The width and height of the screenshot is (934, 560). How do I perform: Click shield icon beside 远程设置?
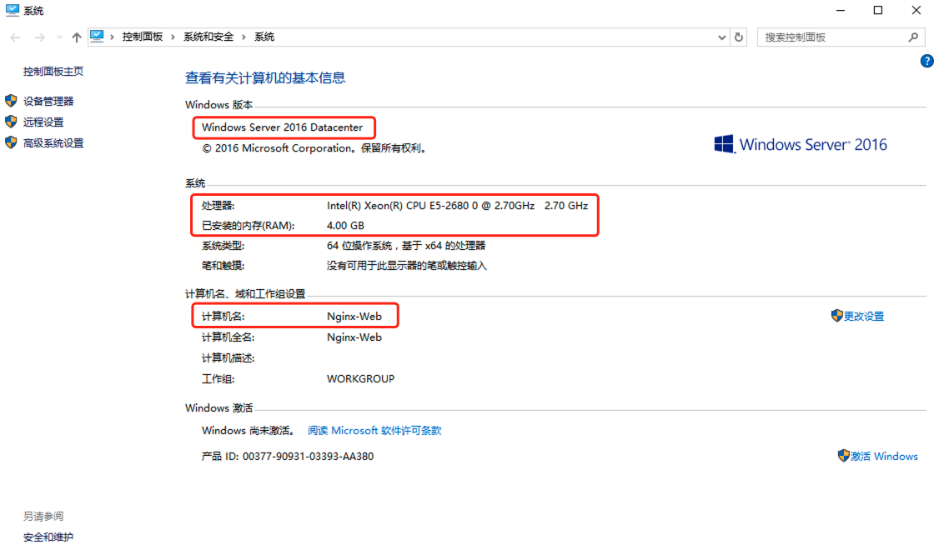11,122
